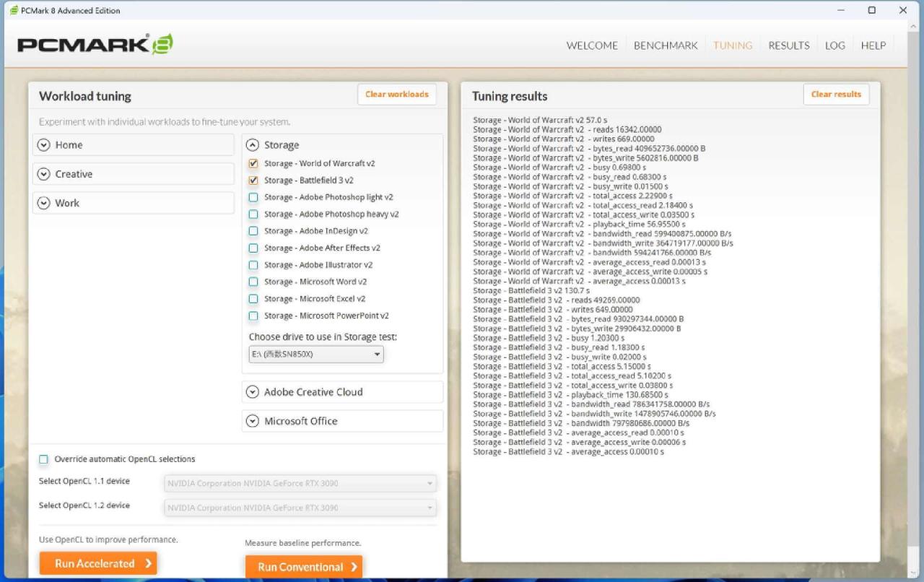924x582 pixels.
Task: Click the World of Warcraft 'bandwidth_read 599400875.00000 B/s' line
Action: coord(601,233)
